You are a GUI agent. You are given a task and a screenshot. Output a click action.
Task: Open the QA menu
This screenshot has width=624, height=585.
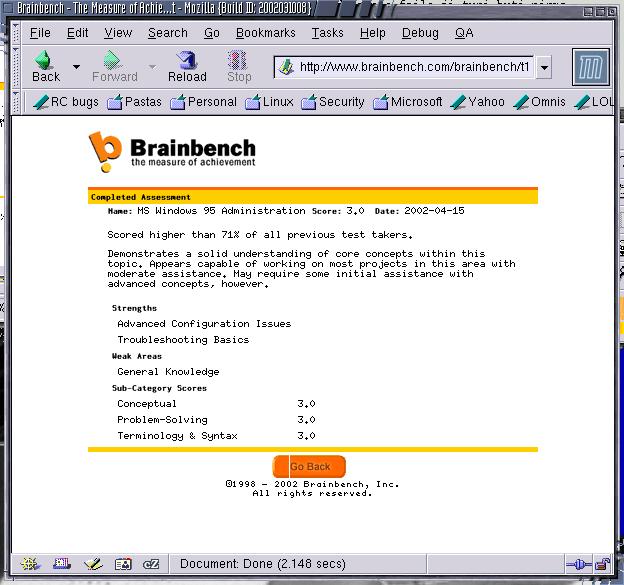pyautogui.click(x=464, y=33)
